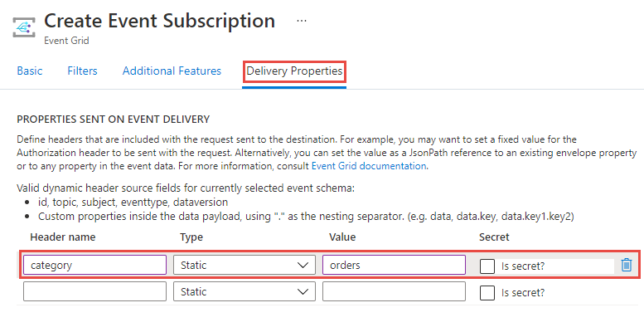644x332 pixels.
Task: Open the Event Grid documentation link
Action: 369,166
